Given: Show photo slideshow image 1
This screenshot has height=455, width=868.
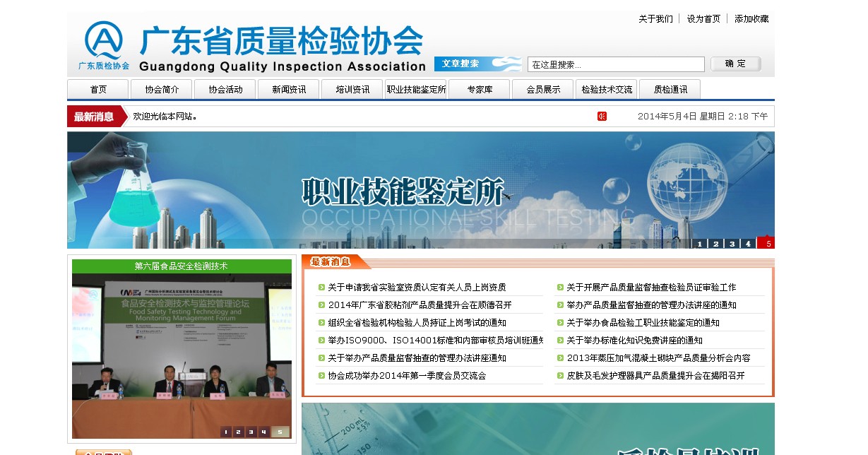Looking at the screenshot, I should pyautogui.click(x=226, y=432).
